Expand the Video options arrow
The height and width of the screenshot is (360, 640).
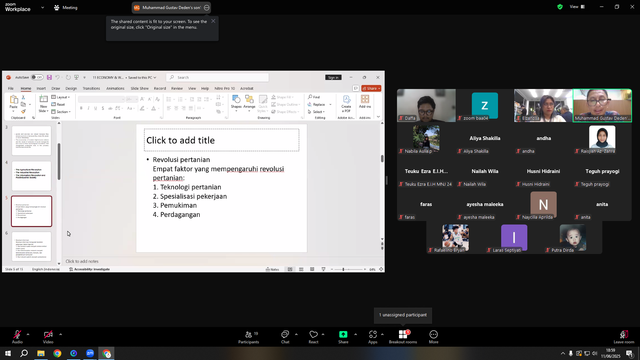pos(60,334)
